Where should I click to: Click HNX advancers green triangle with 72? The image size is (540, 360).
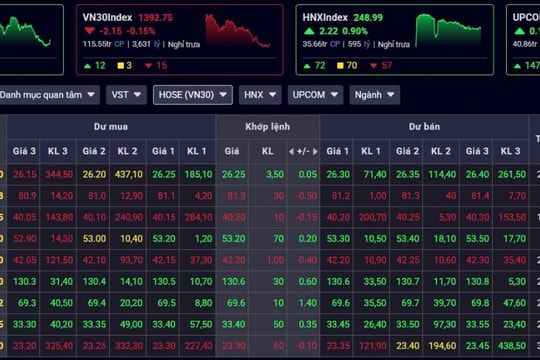click(314, 65)
